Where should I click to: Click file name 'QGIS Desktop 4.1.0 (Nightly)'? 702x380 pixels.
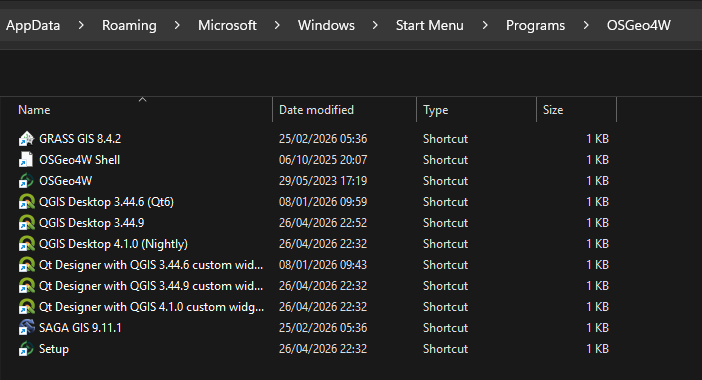[x=113, y=244]
